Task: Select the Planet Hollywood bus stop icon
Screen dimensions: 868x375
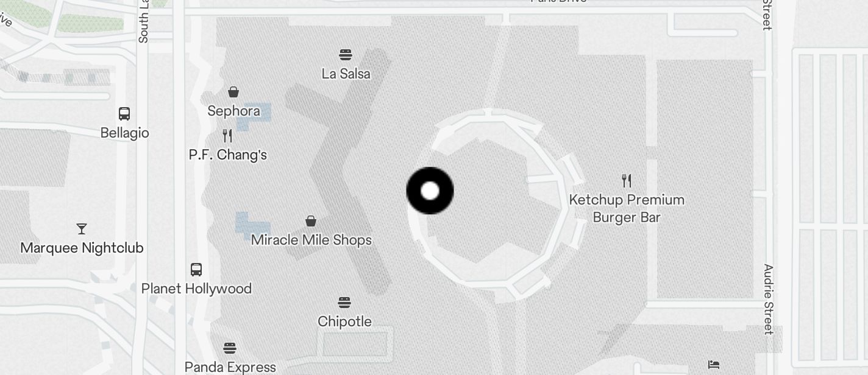Action: (x=196, y=269)
